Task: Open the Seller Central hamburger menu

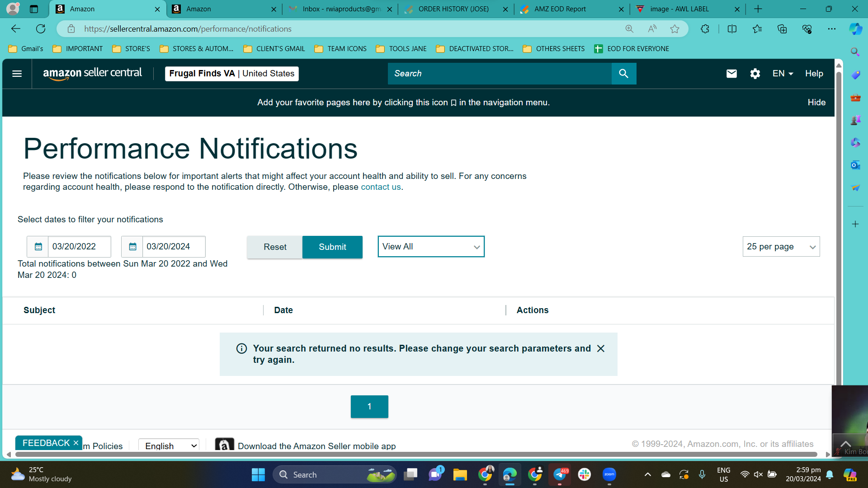Action: coord(17,74)
